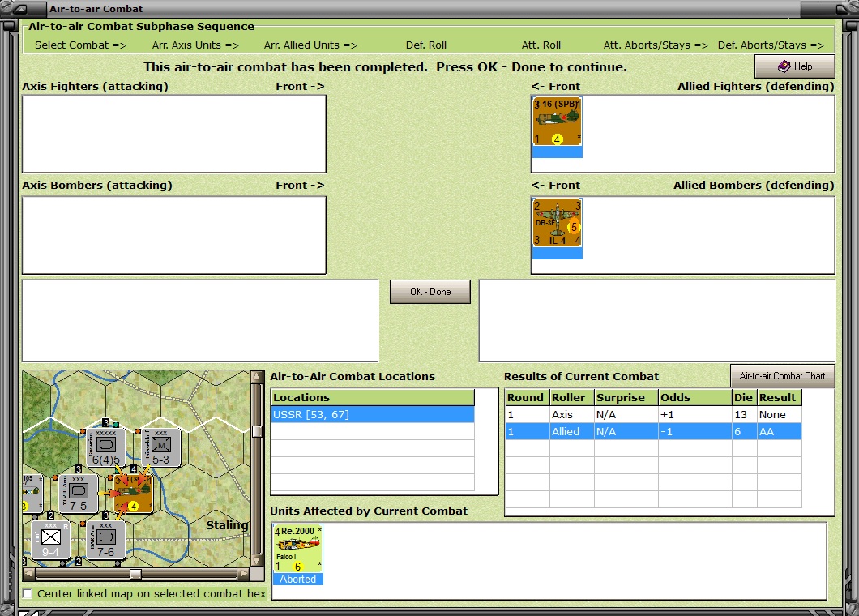
Task: Click the highlighted combat hex aircraft stack on map
Action: coord(133,494)
